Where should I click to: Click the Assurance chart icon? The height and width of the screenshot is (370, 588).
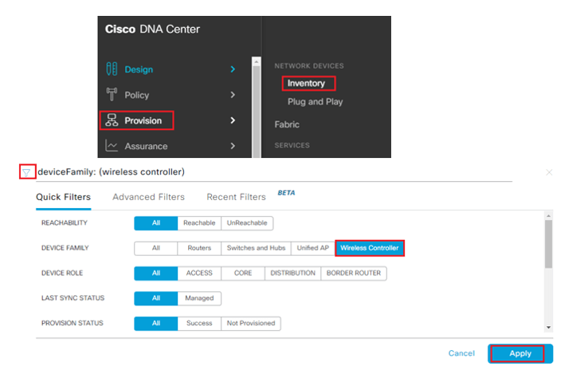tap(112, 146)
